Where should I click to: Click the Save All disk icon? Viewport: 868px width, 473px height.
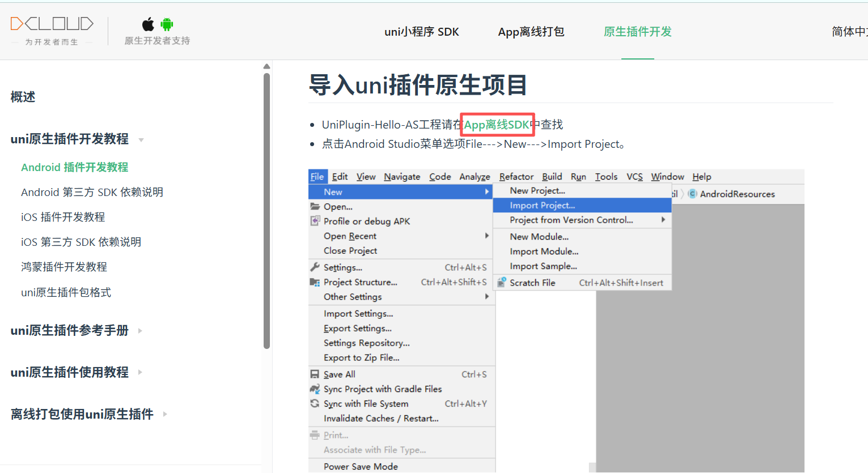coord(314,374)
